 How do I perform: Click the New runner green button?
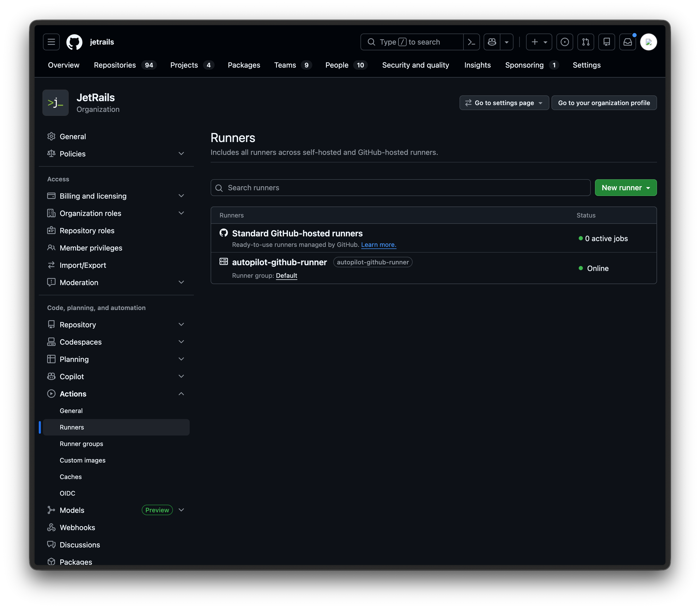click(x=626, y=188)
